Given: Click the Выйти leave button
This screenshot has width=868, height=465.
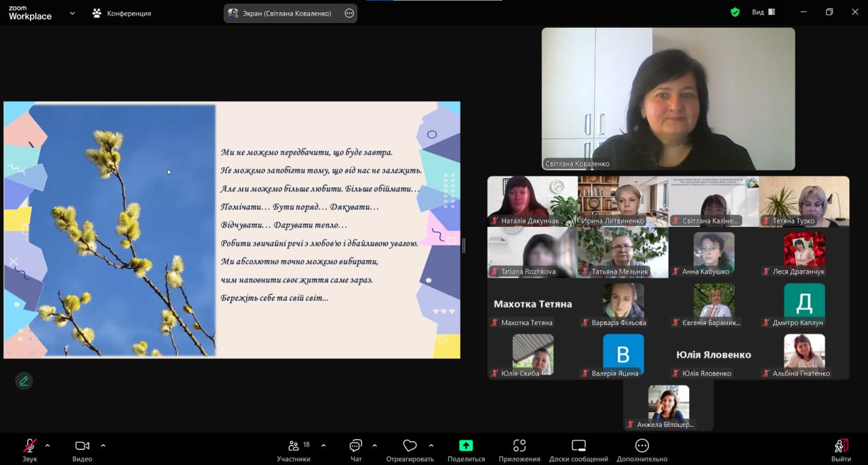Looking at the screenshot, I should (841, 450).
